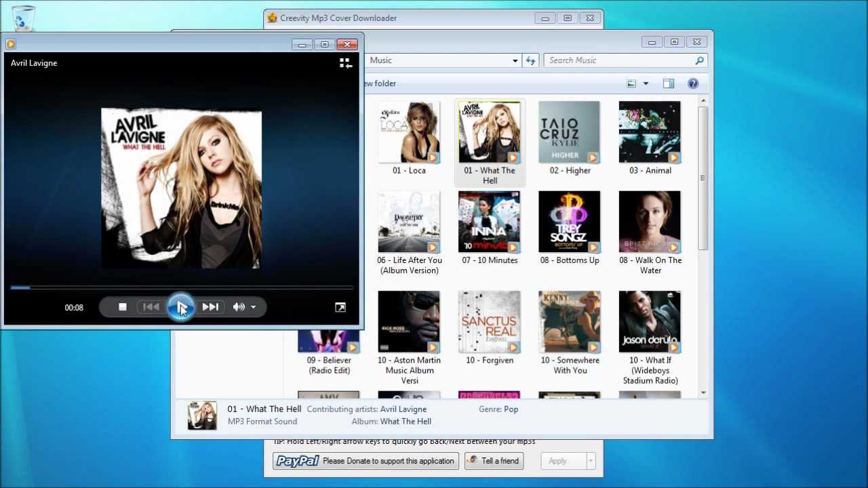The image size is (868, 488).
Task: Open the Apply button dropdown arrow
Action: point(591,461)
